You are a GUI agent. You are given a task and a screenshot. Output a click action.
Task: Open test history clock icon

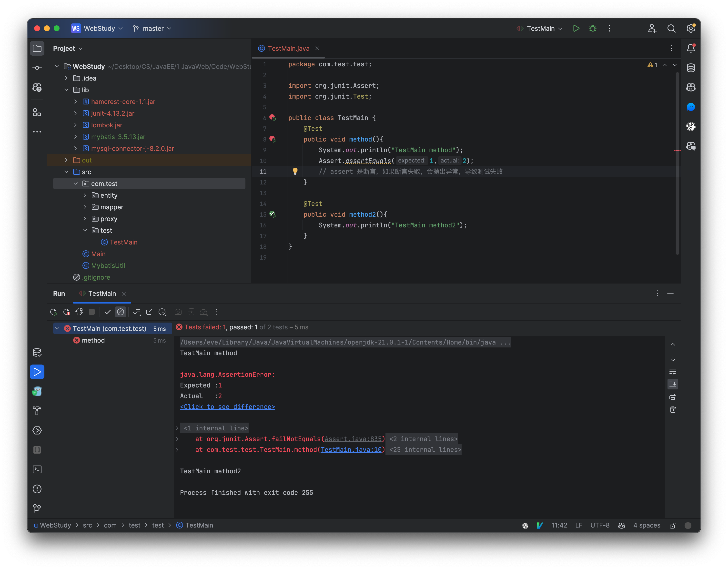click(162, 312)
